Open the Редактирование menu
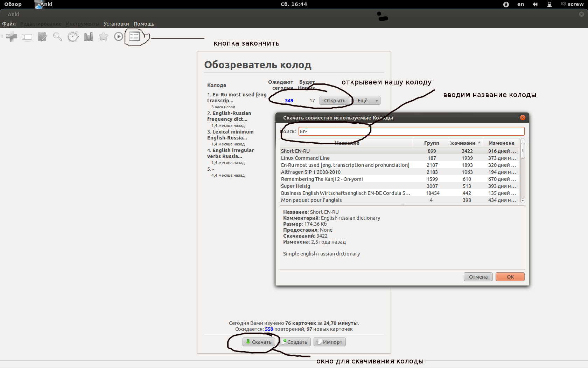This screenshot has height=368, width=588. 41,24
